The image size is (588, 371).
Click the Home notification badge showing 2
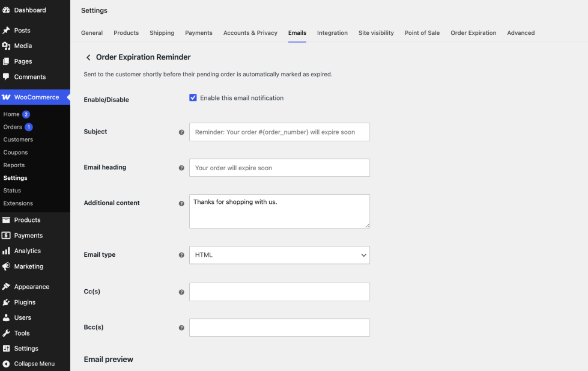point(26,114)
